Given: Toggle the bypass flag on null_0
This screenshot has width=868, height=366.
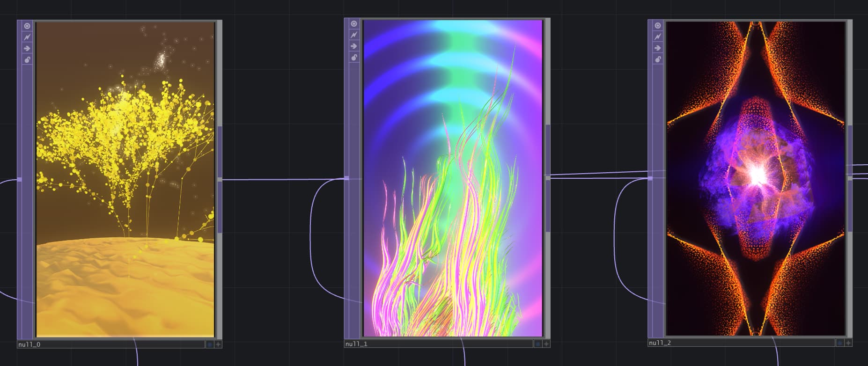Looking at the screenshot, I should coord(27,37).
